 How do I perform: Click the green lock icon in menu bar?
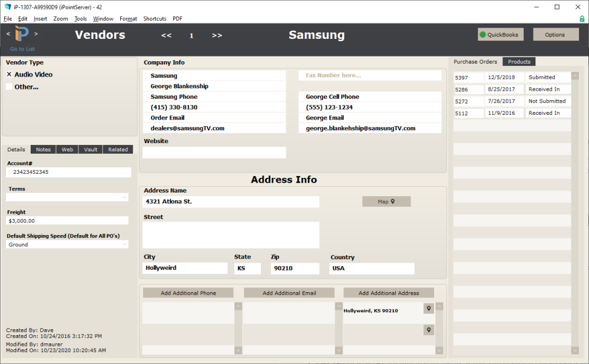click(x=583, y=18)
